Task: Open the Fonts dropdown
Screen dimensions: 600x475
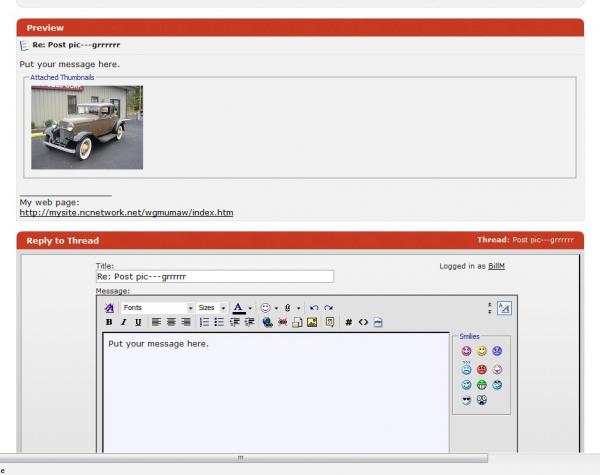Action: (158, 308)
